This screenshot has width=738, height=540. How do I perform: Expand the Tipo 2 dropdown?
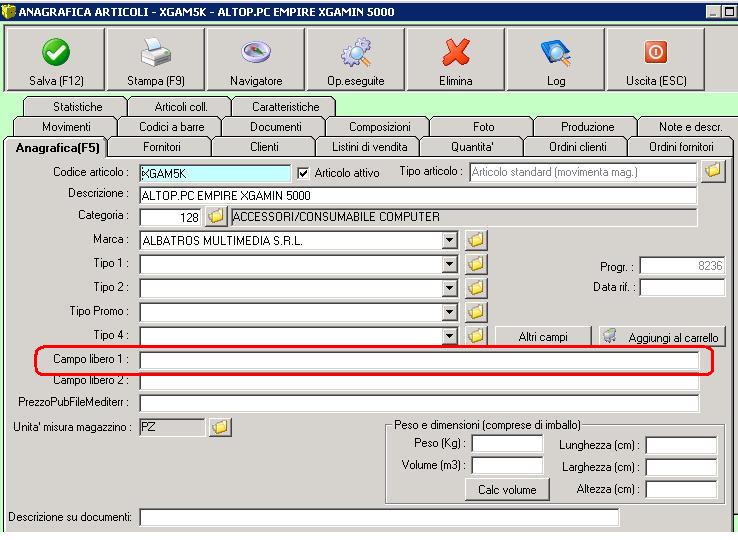pyautogui.click(x=449, y=288)
